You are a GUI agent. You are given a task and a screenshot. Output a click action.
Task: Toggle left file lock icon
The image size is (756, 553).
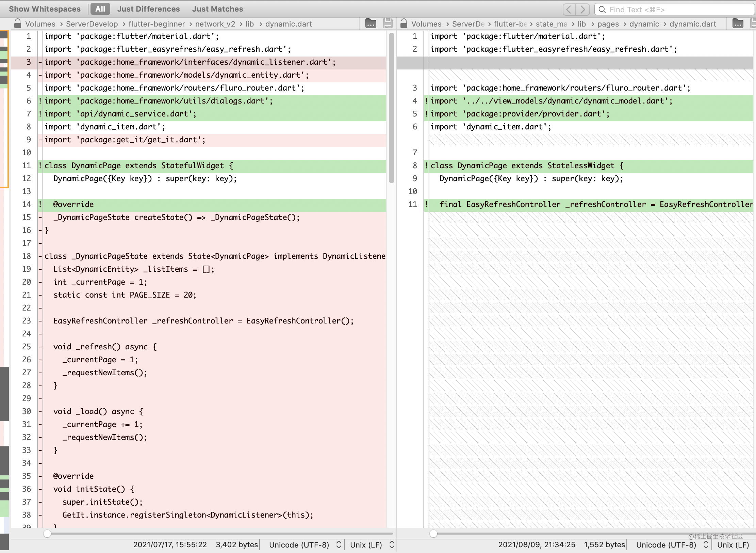[17, 23]
